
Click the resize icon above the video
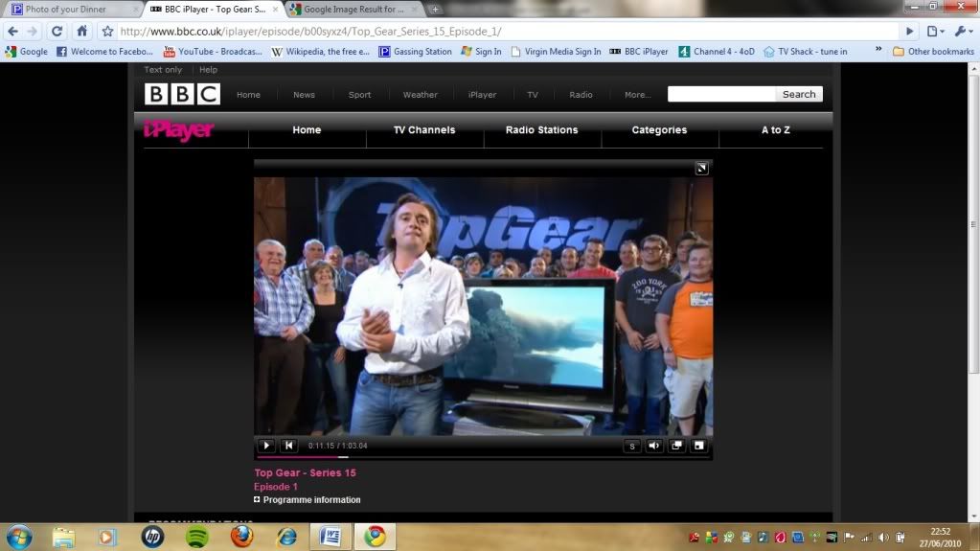tap(701, 169)
